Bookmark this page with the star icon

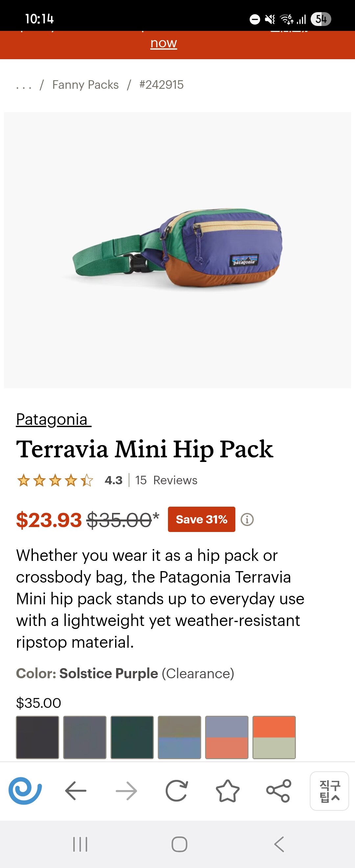(227, 790)
